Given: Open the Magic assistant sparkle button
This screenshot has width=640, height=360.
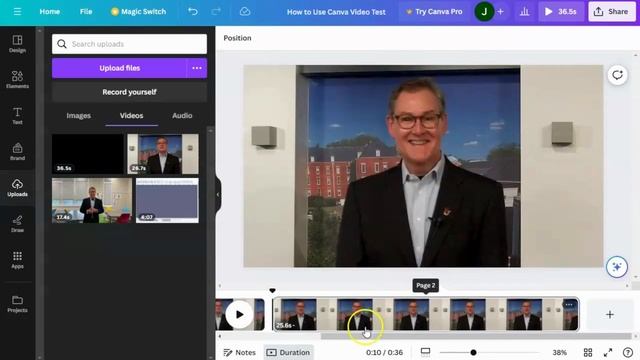Looking at the screenshot, I should [617, 267].
